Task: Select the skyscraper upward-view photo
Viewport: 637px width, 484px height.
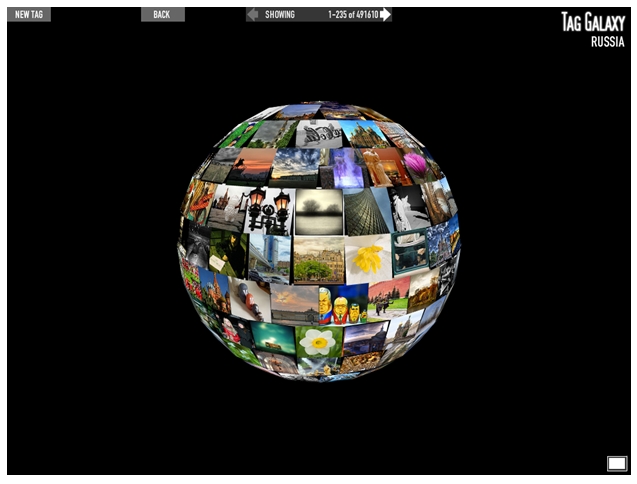Action: (x=367, y=210)
